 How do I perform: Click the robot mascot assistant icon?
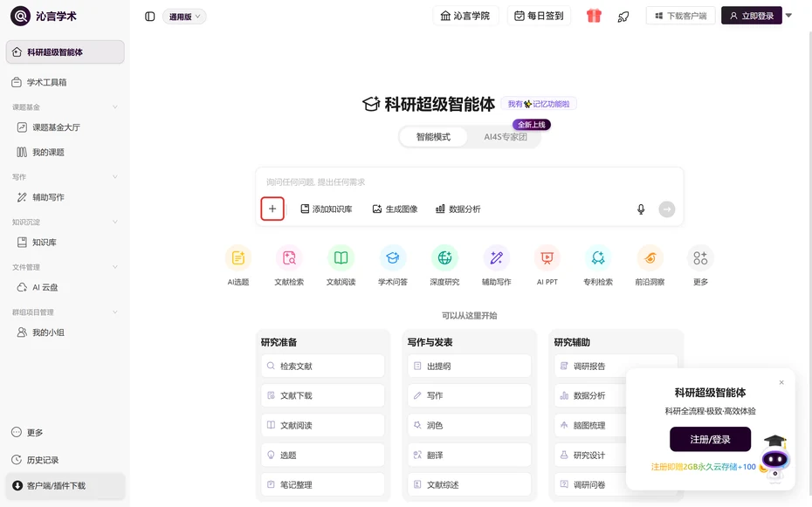pos(774,458)
